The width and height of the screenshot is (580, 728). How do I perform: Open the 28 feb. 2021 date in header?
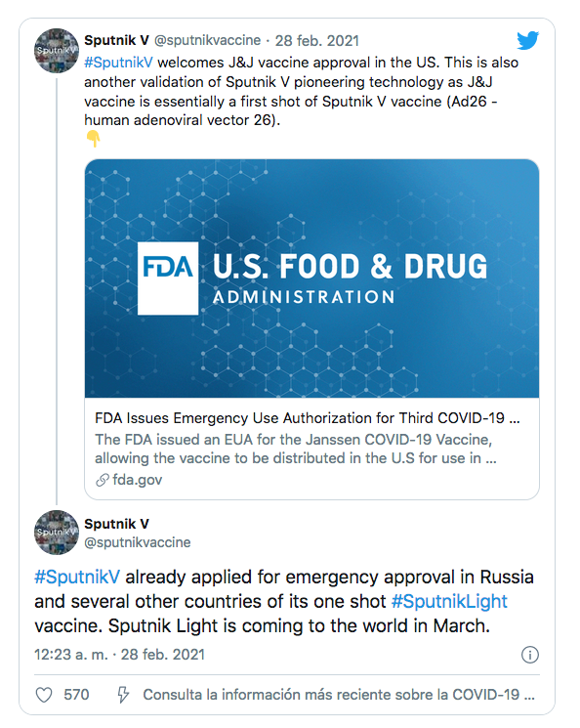point(317,41)
